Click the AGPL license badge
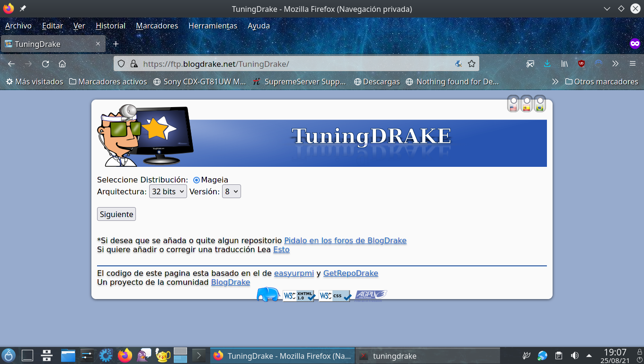Image resolution: width=644 pixels, height=364 pixels. coord(371,295)
